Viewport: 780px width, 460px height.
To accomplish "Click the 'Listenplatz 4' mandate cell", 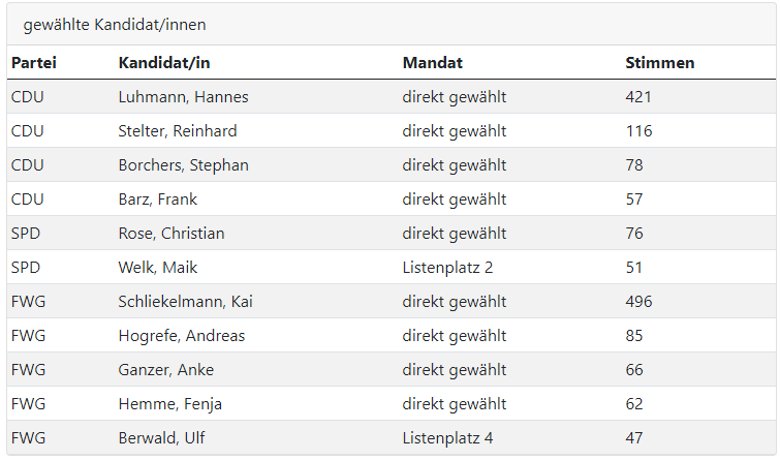I will (447, 438).
